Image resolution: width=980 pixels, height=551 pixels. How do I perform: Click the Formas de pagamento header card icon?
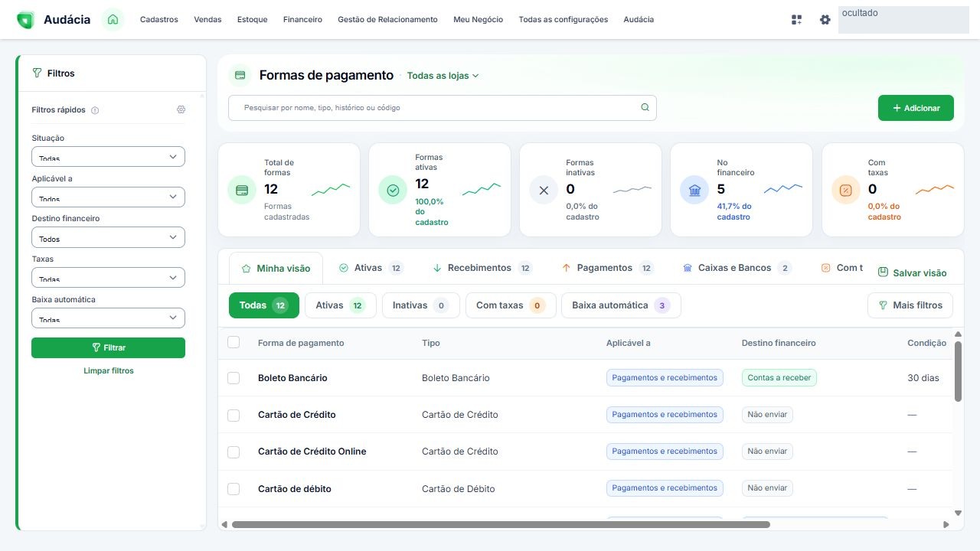pos(240,75)
